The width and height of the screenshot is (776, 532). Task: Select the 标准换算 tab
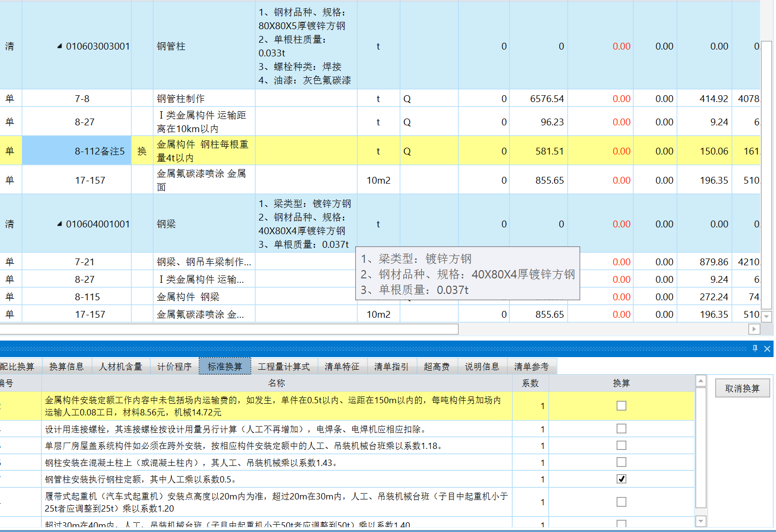coord(225,366)
